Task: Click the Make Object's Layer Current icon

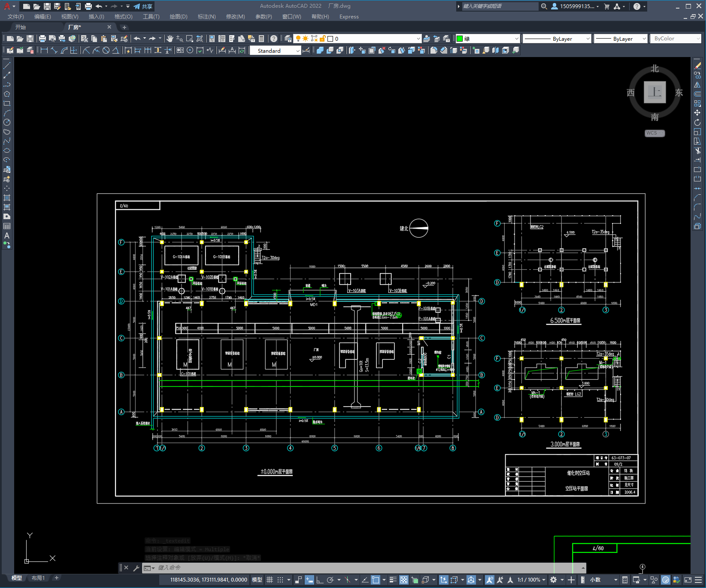Action: click(427, 39)
